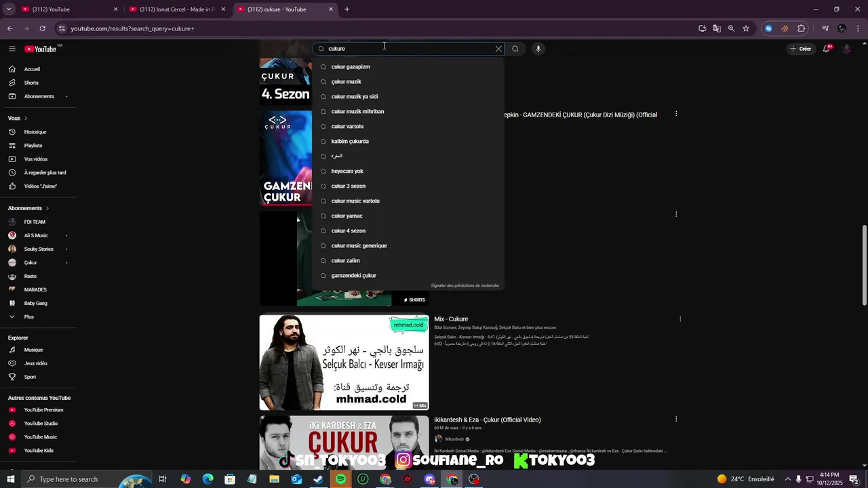Select suggestion çukur muzik
This screenshot has height=488, width=868.
tap(408, 82)
